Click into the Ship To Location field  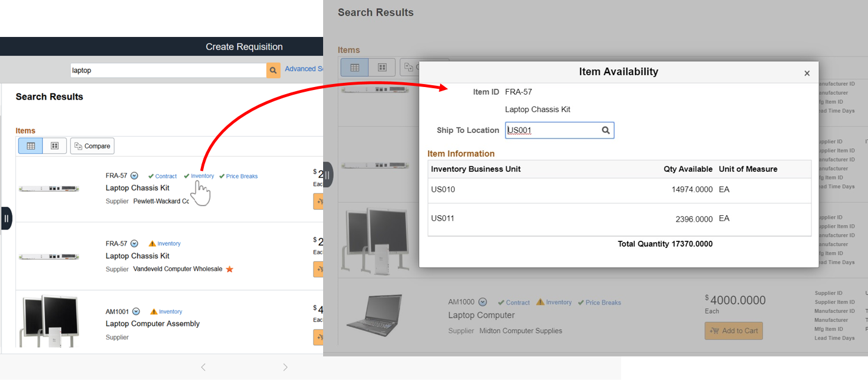click(551, 131)
